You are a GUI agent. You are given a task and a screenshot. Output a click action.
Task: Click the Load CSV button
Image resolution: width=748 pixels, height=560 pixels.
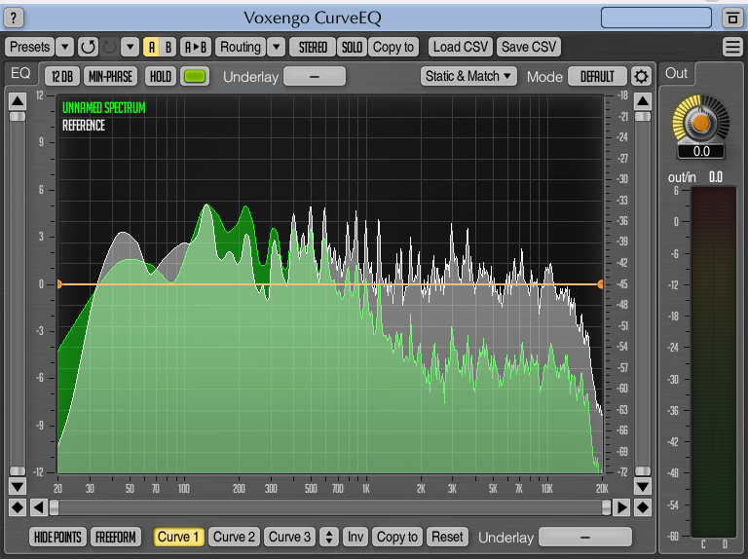point(461,47)
